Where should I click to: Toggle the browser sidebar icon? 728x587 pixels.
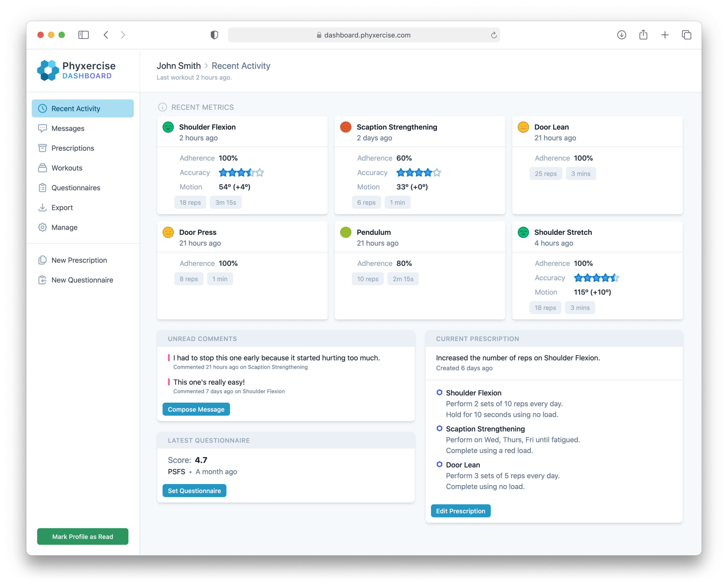84,35
